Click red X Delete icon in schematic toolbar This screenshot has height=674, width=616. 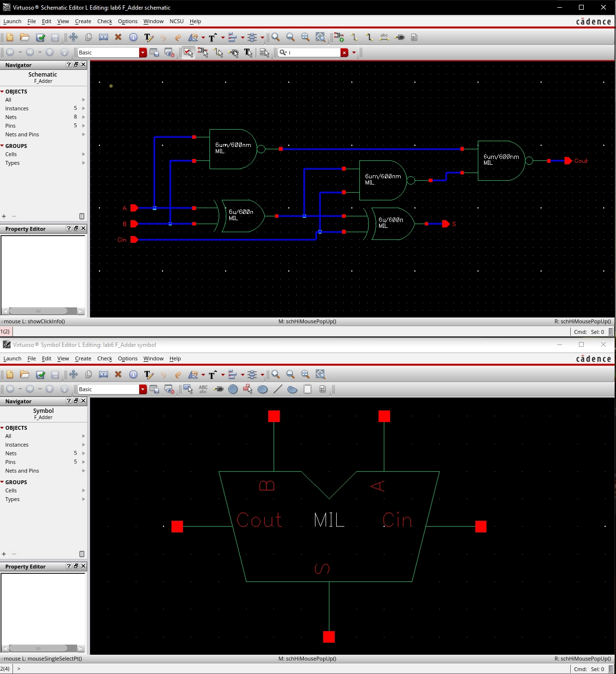118,37
